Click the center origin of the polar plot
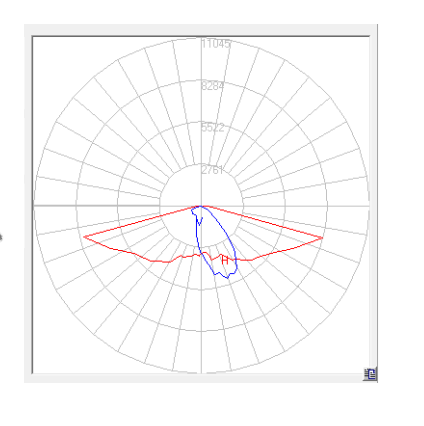Image resolution: width=424 pixels, height=426 pixels. [201, 206]
